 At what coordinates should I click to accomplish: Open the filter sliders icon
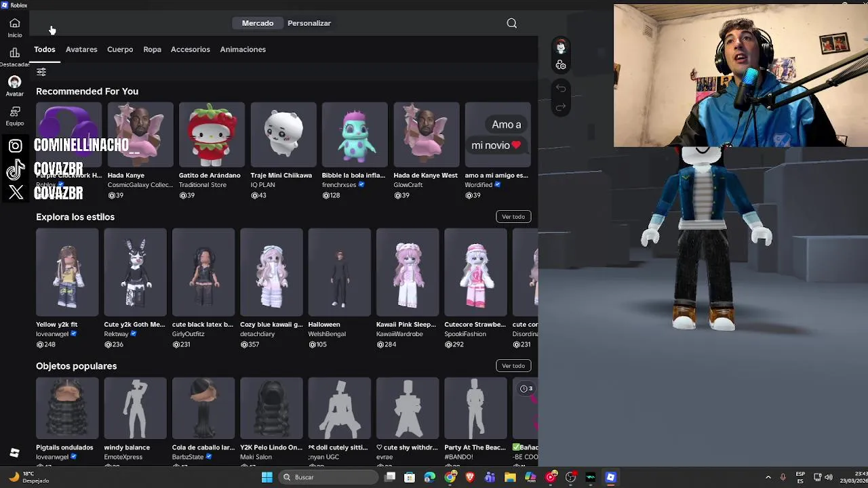41,72
